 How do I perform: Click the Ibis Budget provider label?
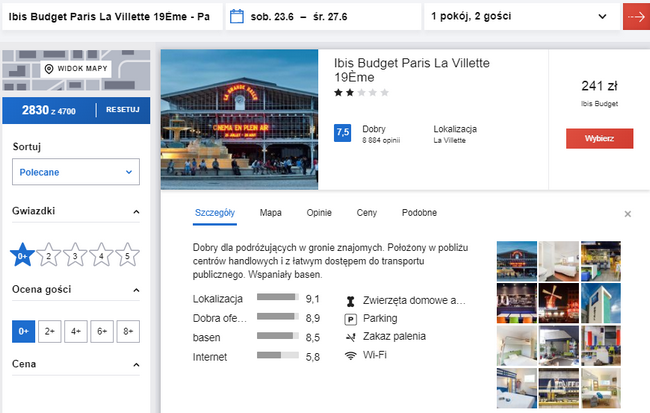pos(599,104)
